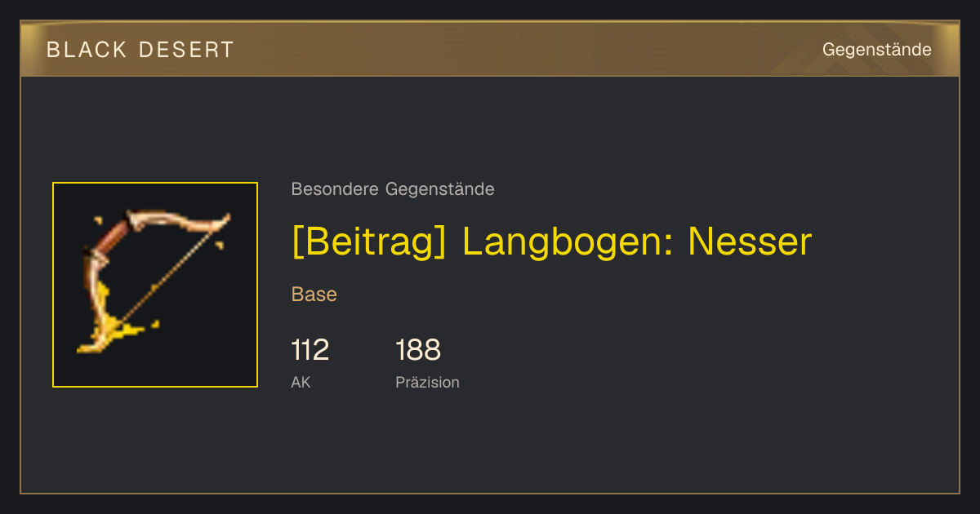980x514 pixels.
Task: Click the [Beitrag] prefix in the title
Action: coord(369,241)
